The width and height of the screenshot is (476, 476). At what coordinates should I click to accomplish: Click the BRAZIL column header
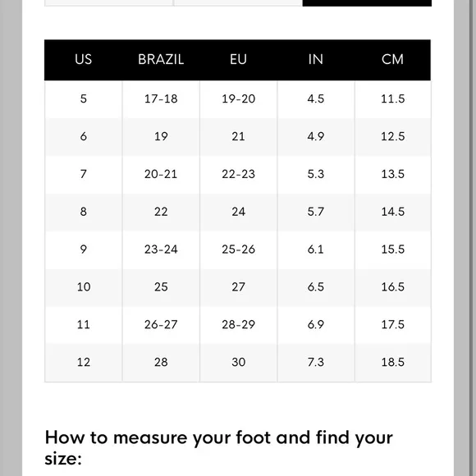(x=161, y=59)
